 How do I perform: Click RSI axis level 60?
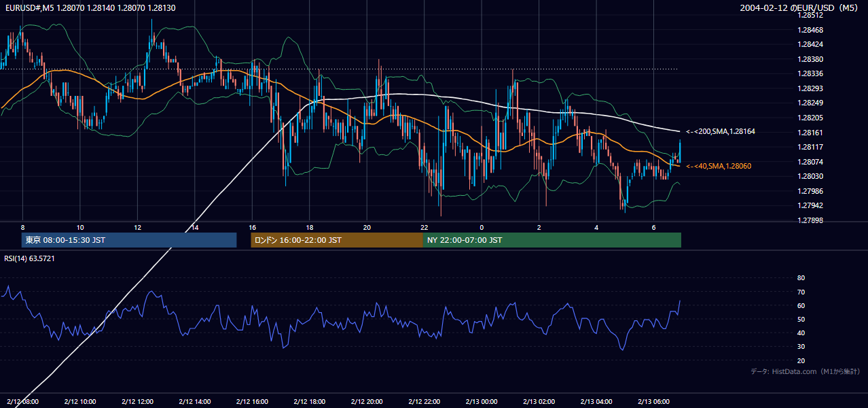801,305
